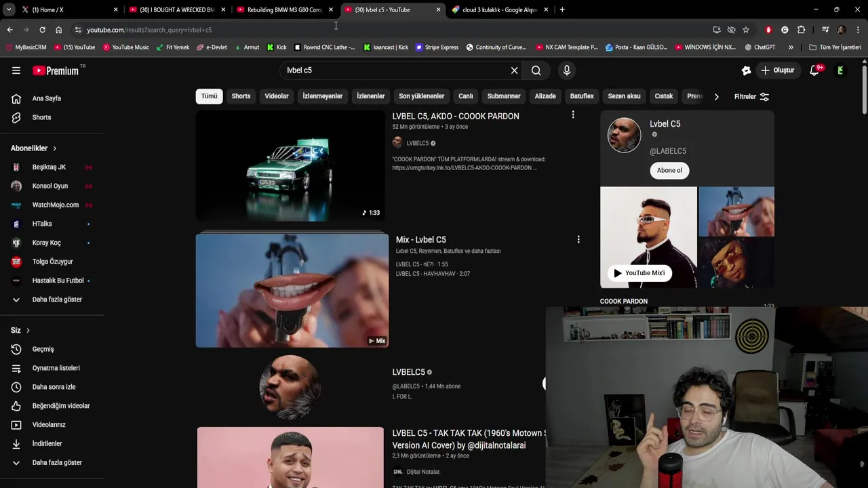Viewport: 868px width, 488px height.
Task: Open the Filtreler filters option
Action: pos(751,96)
